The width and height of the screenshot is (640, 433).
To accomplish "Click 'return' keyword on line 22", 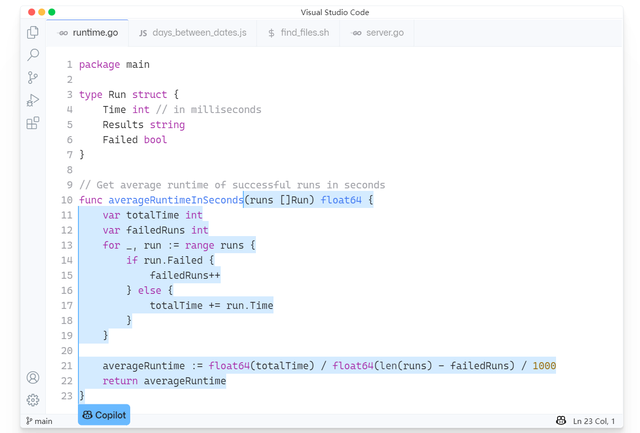I will click(x=120, y=381).
